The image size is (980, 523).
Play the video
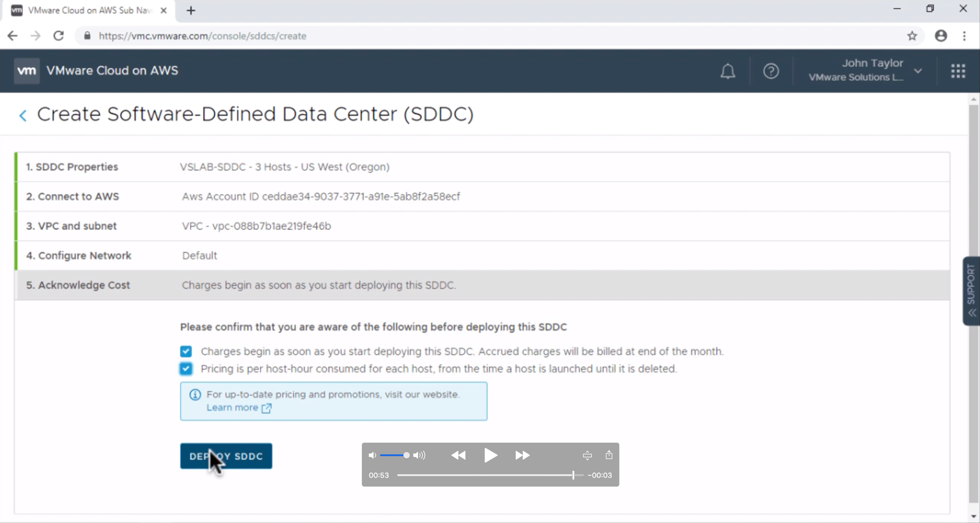point(491,455)
